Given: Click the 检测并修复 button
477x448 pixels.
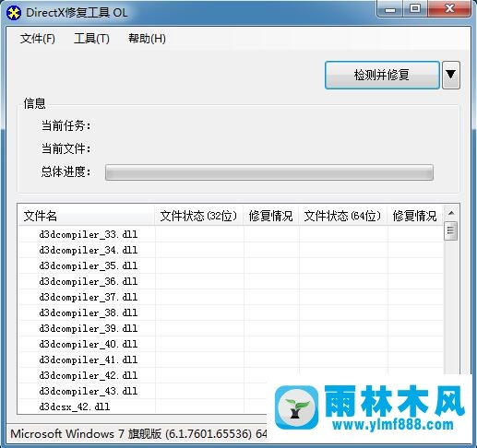Looking at the screenshot, I should click(x=382, y=76).
